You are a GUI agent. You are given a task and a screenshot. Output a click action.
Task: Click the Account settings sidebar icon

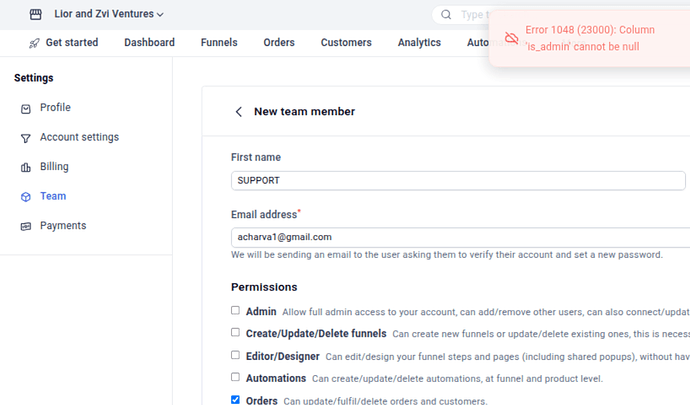(26, 138)
